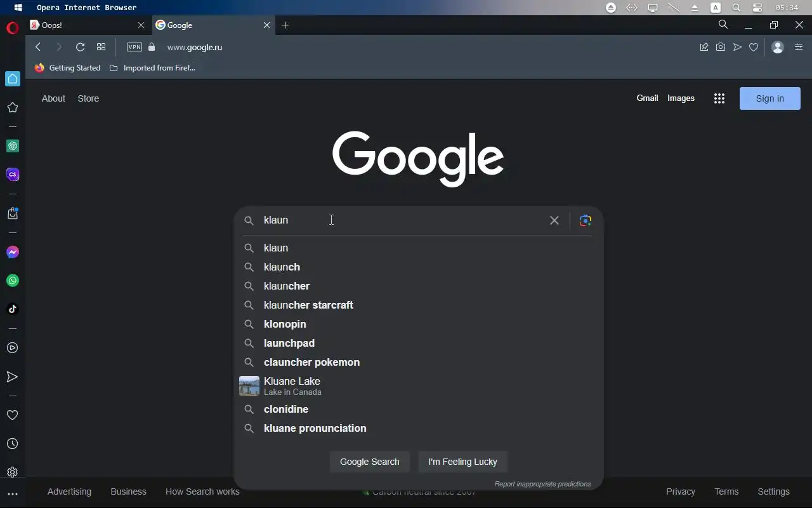Screen dimensions: 812x508
Task: Open the Google apps grid
Action: (719, 98)
